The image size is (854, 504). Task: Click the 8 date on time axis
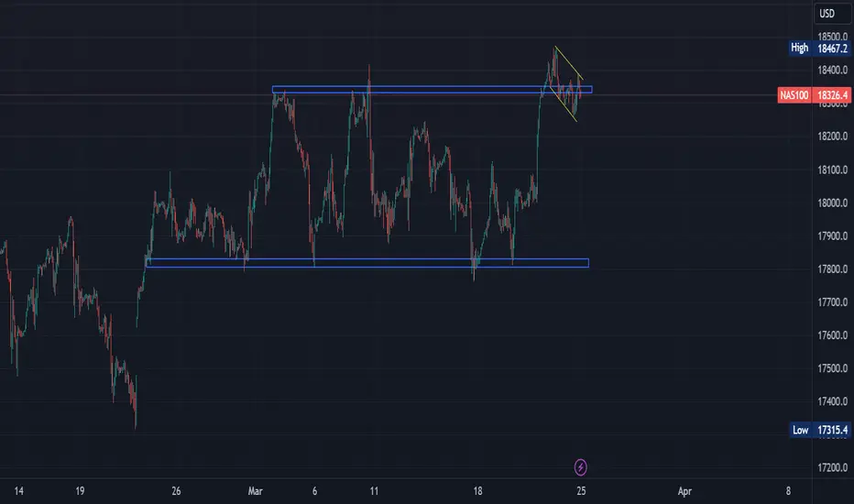[x=788, y=491]
